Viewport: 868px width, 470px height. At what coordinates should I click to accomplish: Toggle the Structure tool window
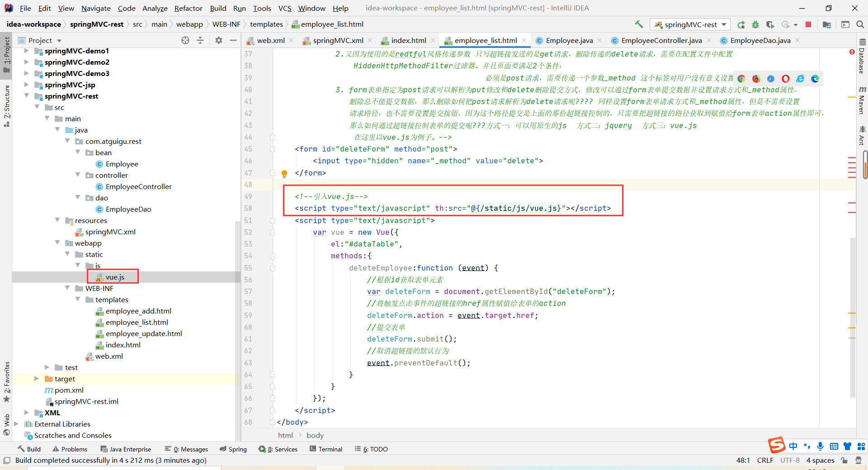[x=7, y=105]
